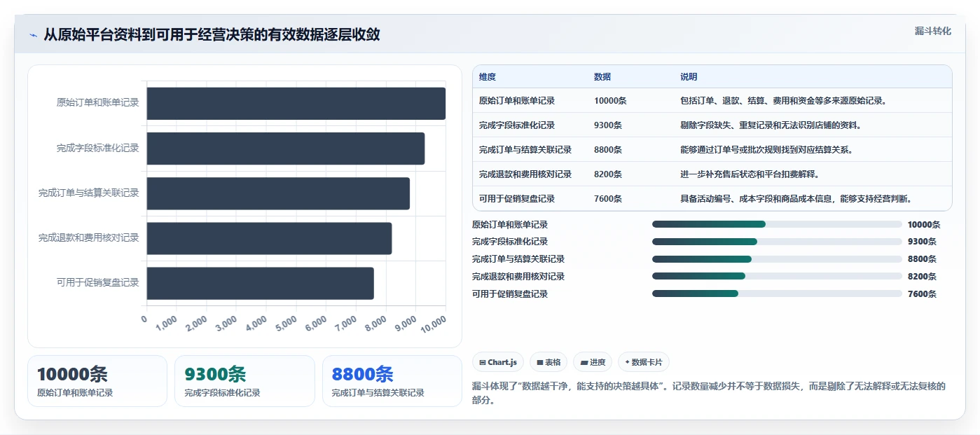Image resolution: width=980 pixels, height=435 pixels.
Task: Click table cell 完成字段标准化记录
Action: click(x=517, y=125)
